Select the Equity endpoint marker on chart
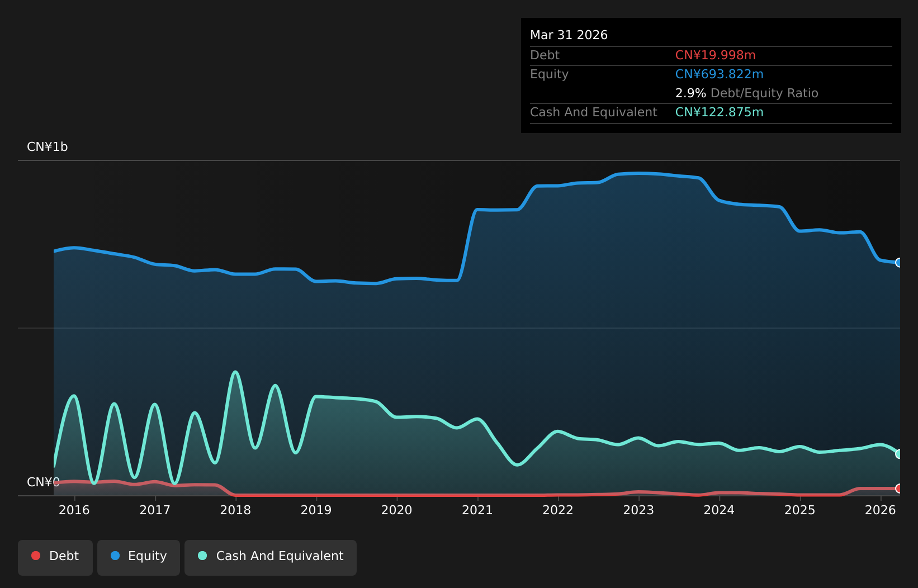The image size is (918, 588). (899, 263)
